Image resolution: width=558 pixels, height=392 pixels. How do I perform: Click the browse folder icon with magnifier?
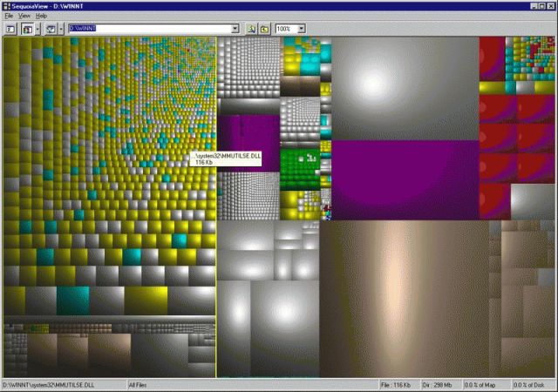point(252,29)
